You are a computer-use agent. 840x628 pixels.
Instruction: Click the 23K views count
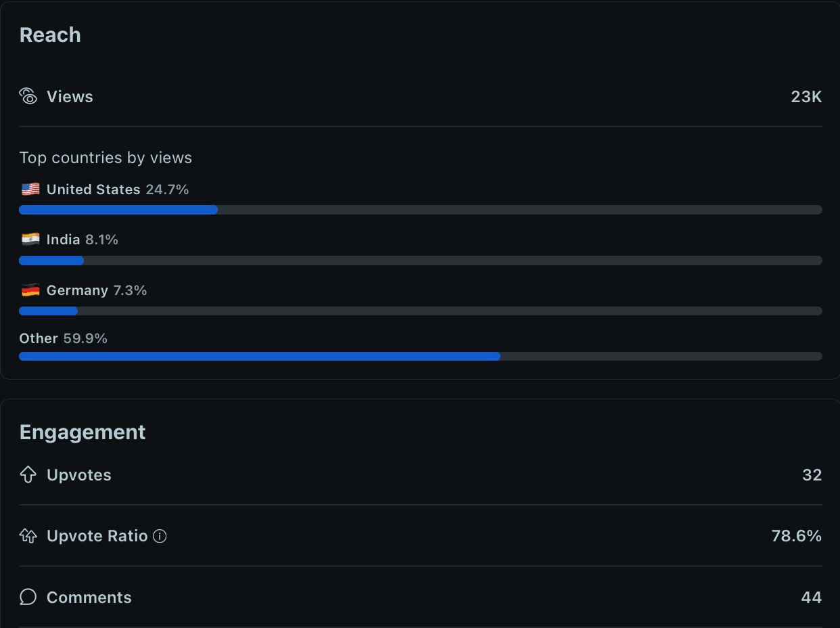pyautogui.click(x=806, y=97)
